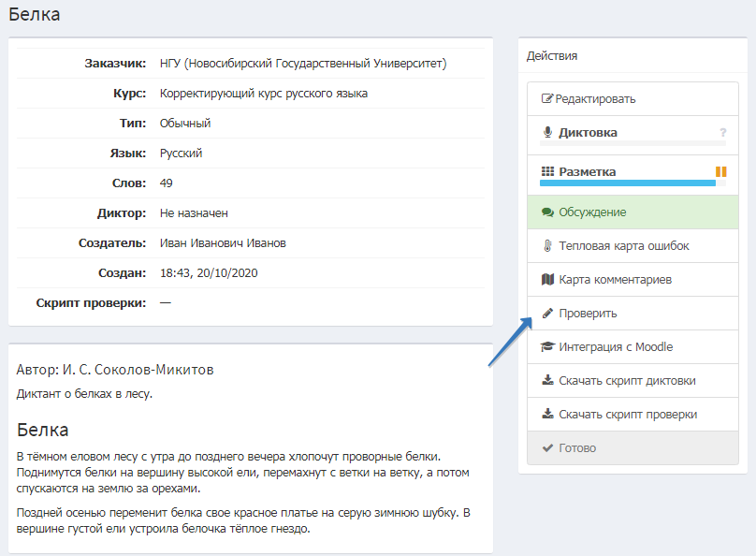Click the map icon for Карта комментариев

click(x=547, y=280)
